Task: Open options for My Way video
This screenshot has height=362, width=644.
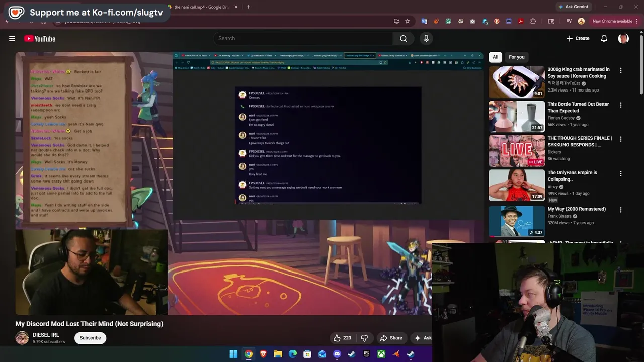Action: [x=620, y=210]
